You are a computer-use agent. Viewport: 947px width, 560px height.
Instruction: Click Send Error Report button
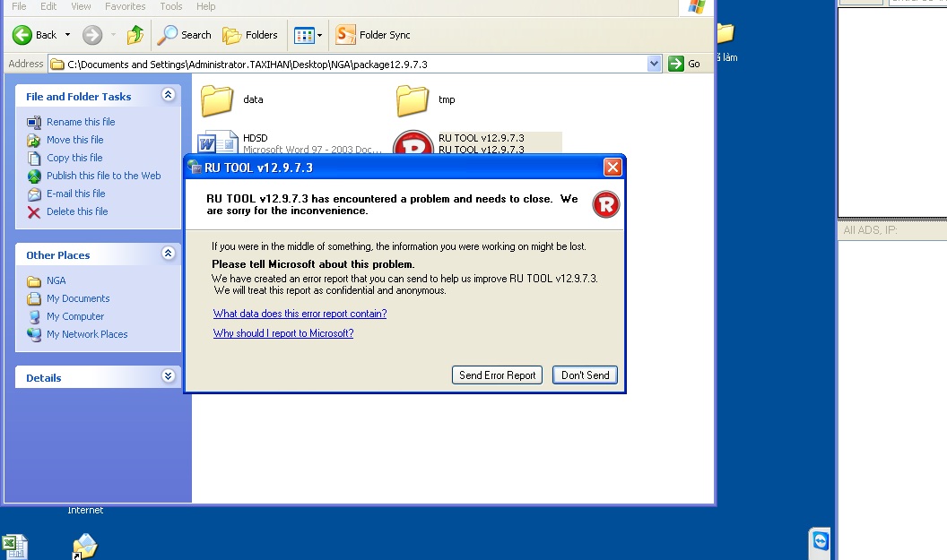click(x=497, y=375)
